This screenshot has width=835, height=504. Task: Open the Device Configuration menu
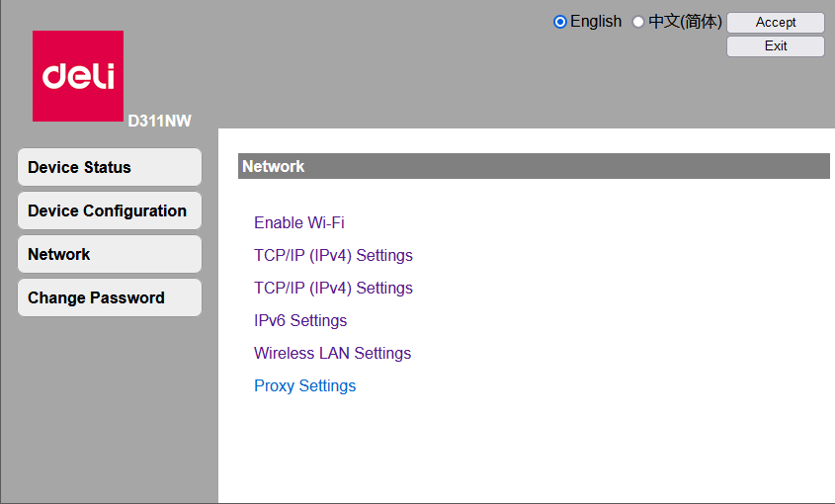coord(109,210)
